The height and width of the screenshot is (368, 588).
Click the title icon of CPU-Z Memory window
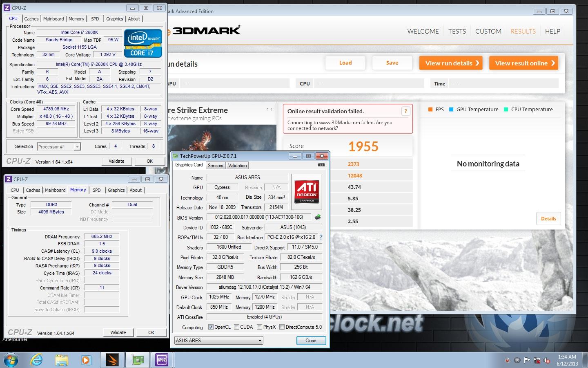tap(9, 179)
